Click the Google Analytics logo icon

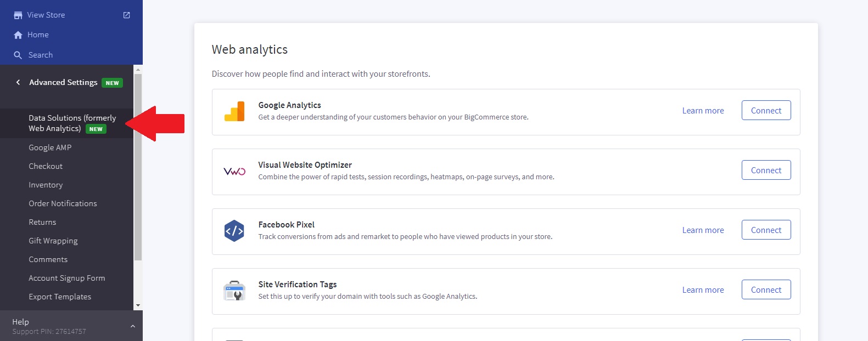point(234,112)
